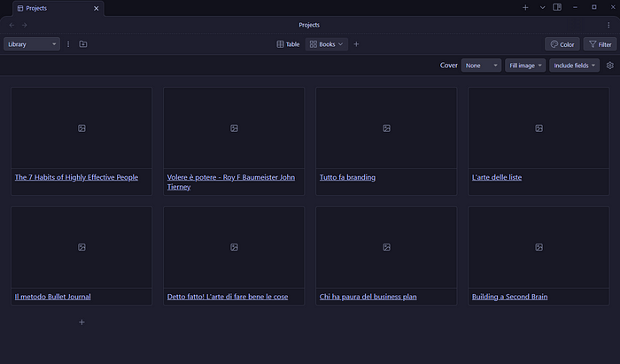Click cover placeholder of L'arte delle liste card
Image resolution: width=620 pixels, height=364 pixels.
(539, 128)
